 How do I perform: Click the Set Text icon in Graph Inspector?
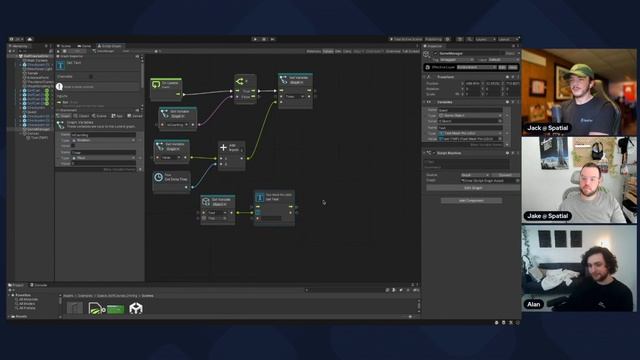61,65
